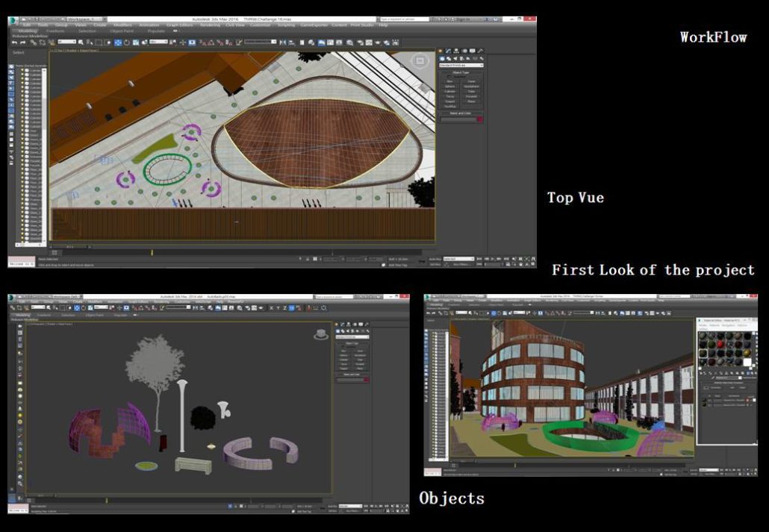Restrict to Y axis in bottom-left window

click(278, 308)
